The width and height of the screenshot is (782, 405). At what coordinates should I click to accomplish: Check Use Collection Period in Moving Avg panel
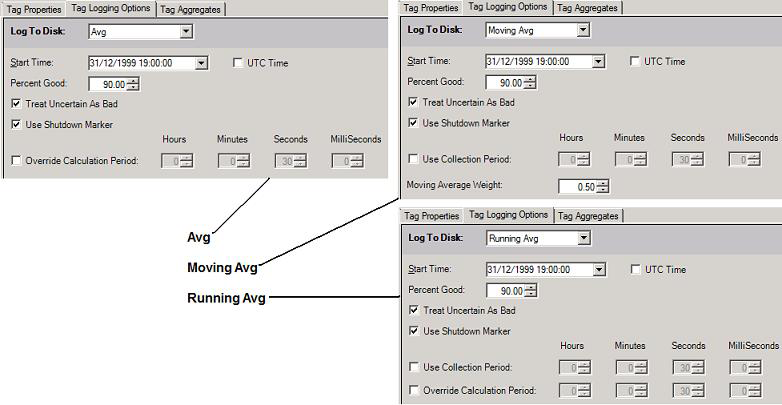414,159
